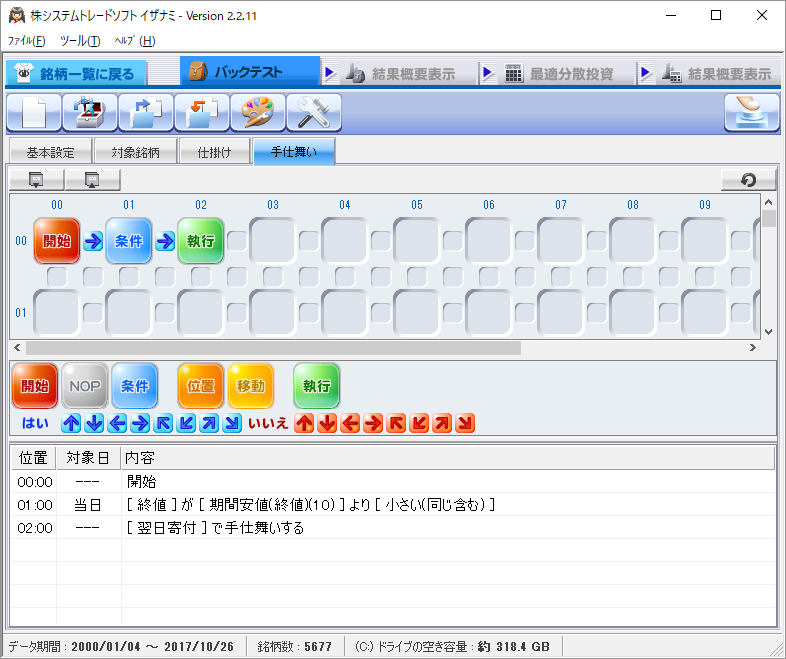Choose the blue down arrow for はい
Viewport: 786px width, 659px height.
(x=94, y=423)
